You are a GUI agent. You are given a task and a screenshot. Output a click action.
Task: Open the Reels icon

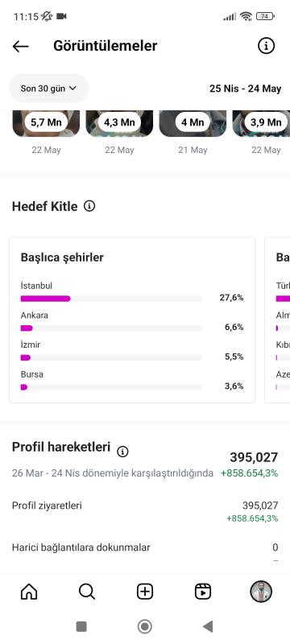tap(203, 592)
